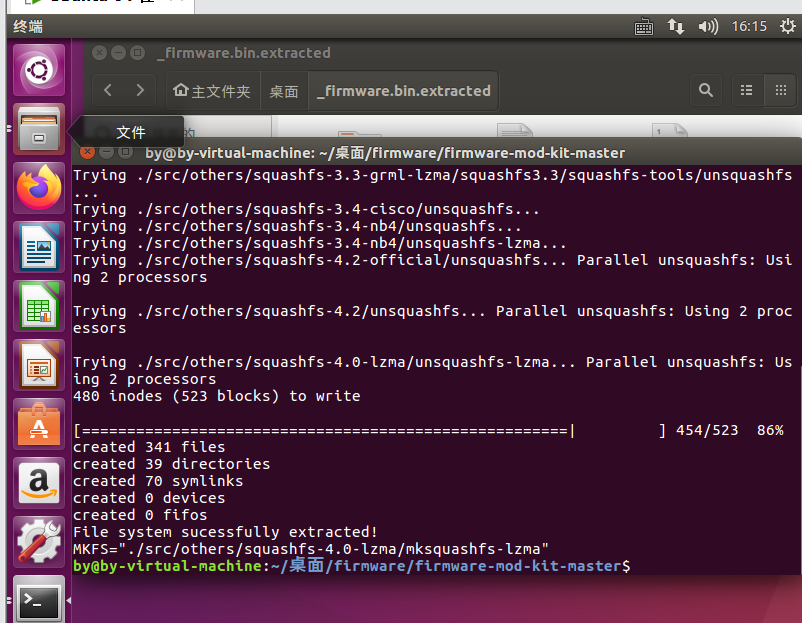
Task: Toggle grid view in the file manager
Action: tap(780, 90)
